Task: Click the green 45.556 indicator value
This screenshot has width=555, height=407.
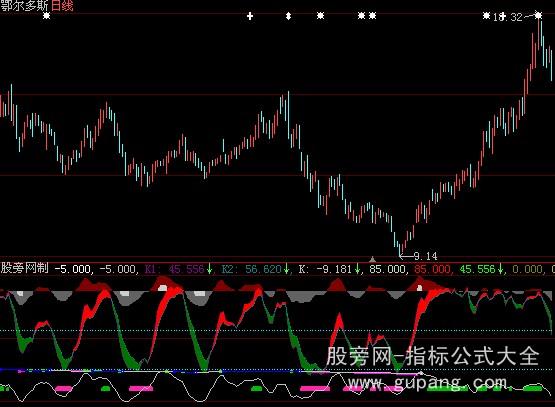Action: [477, 269]
